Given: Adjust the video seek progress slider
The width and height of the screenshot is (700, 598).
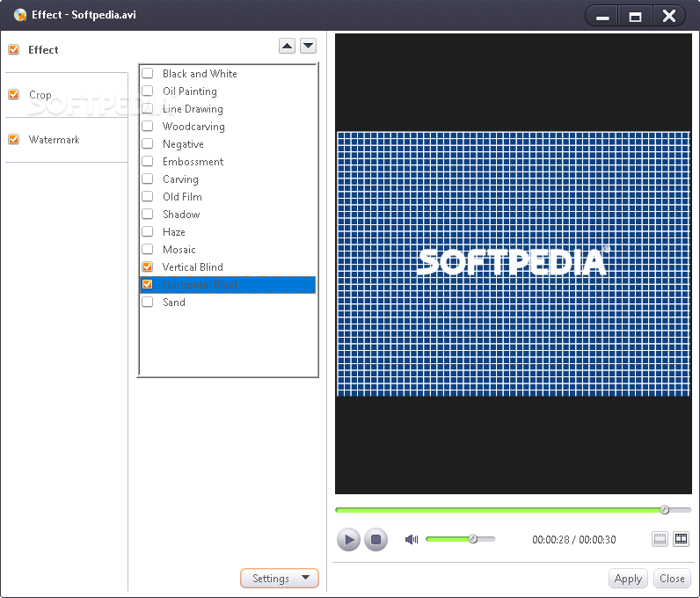Looking at the screenshot, I should tap(513, 509).
